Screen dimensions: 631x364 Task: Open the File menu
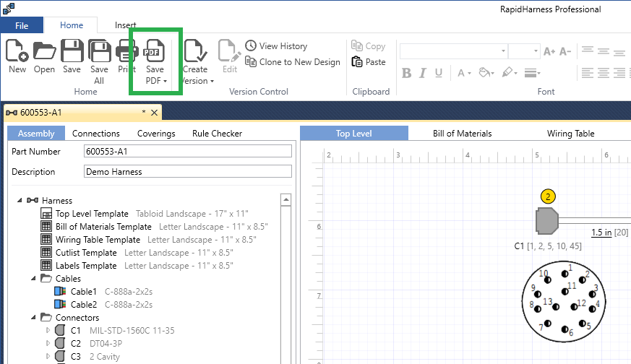click(x=22, y=25)
